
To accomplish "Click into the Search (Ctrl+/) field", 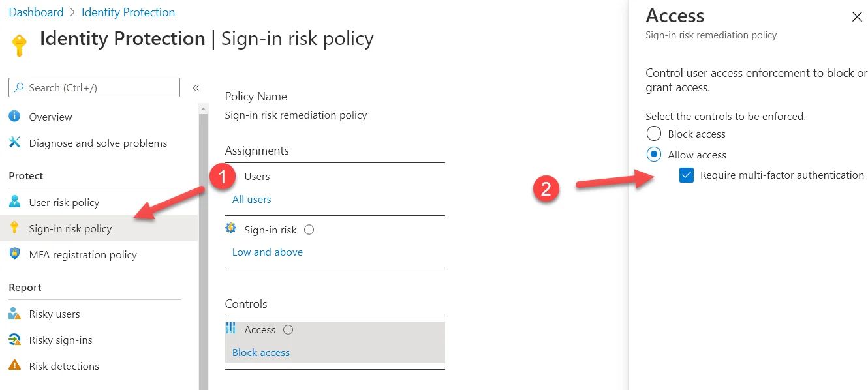I will (94, 87).
